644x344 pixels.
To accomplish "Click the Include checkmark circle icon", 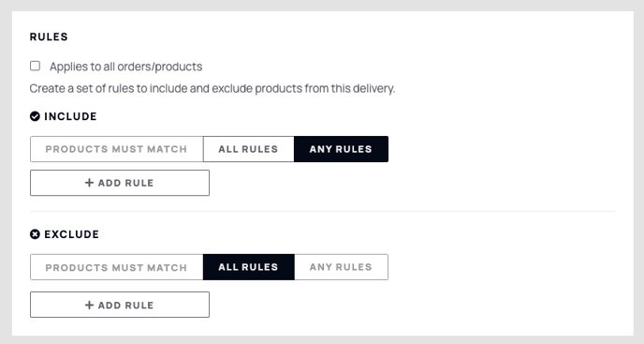I will click(35, 116).
